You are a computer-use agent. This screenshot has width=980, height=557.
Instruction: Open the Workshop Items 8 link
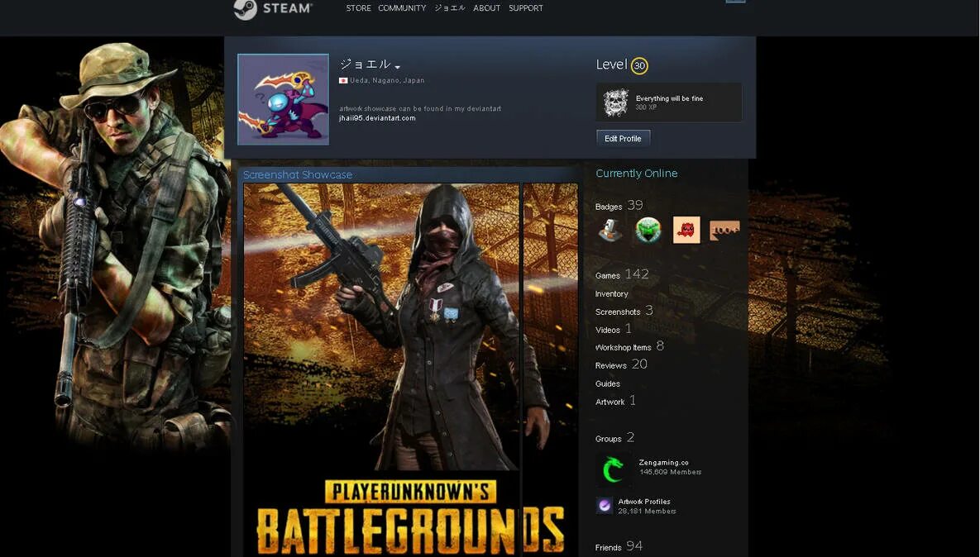click(x=629, y=346)
